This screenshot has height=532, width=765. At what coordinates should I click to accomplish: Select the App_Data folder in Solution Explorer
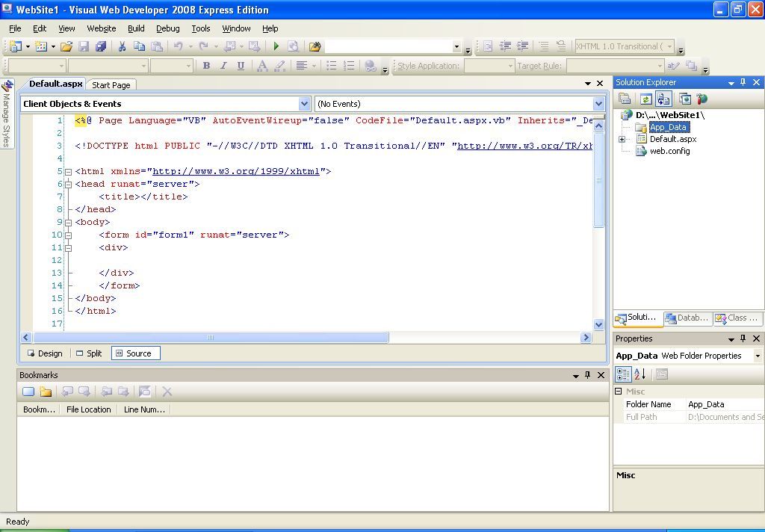[x=669, y=127]
